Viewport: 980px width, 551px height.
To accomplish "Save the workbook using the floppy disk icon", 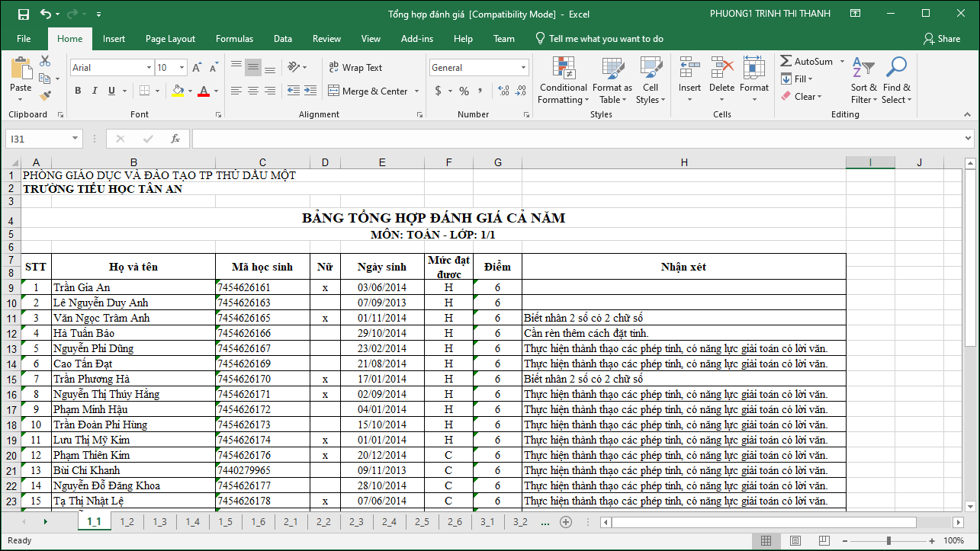I will (23, 14).
